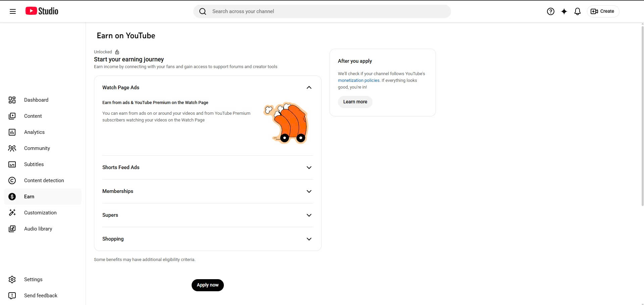The width and height of the screenshot is (644, 305).
Task: Open Content detection in the sidebar
Action: pyautogui.click(x=43, y=181)
